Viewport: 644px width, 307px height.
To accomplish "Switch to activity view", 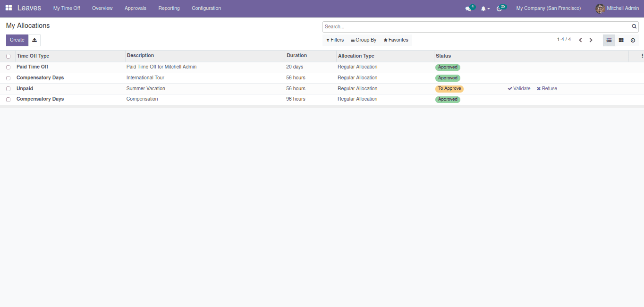I will click(633, 40).
